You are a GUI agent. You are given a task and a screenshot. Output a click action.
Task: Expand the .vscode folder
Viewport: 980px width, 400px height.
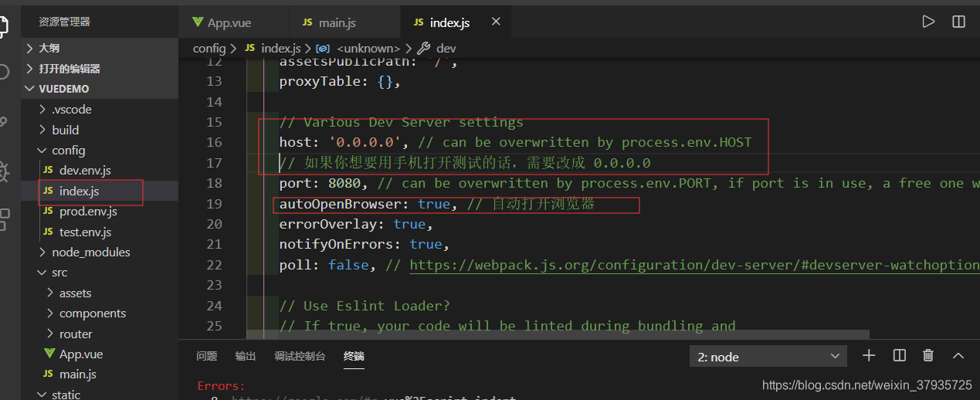100,109
